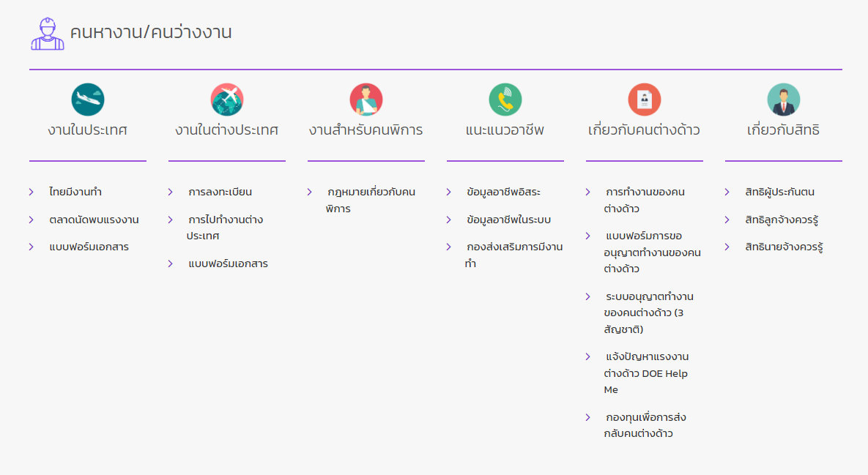Click the green phone icon for แนะแนวอาชีพ
This screenshot has height=475, width=868.
505,100
